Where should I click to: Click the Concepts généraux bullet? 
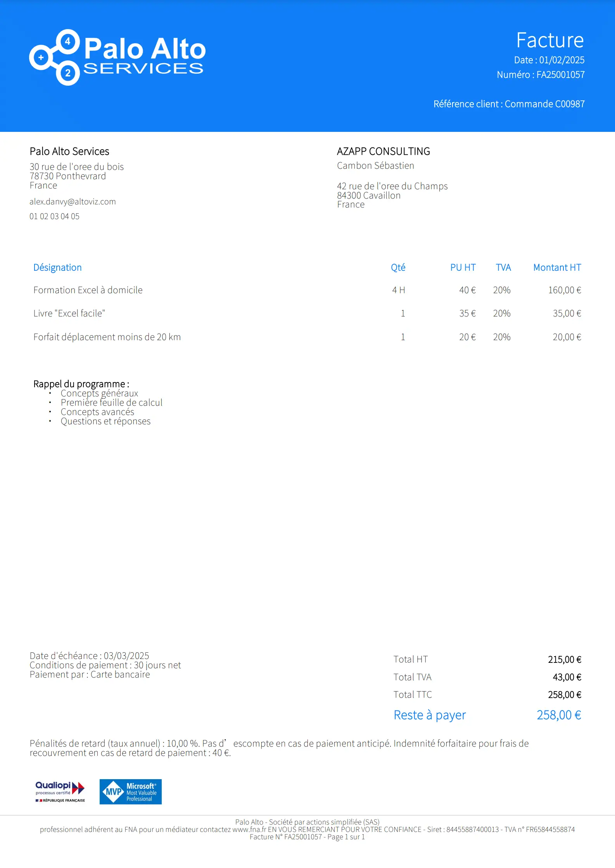(x=99, y=393)
